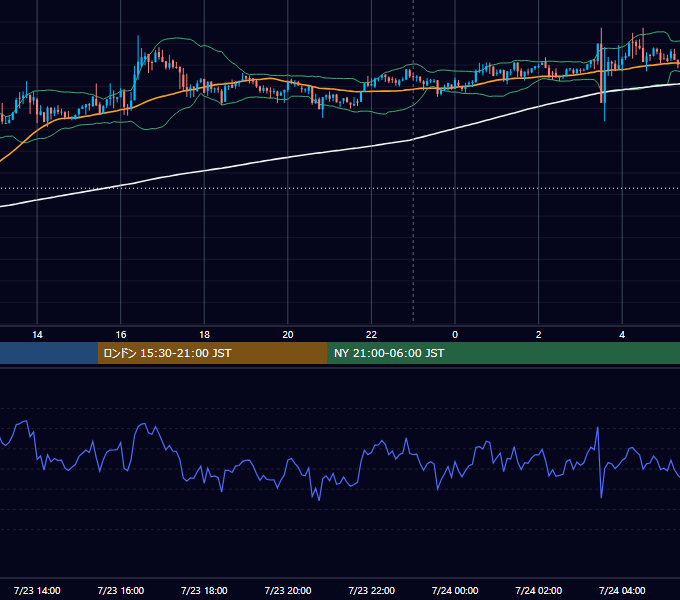Click the 7/23 20:00 date label
This screenshot has height=600, width=680.
tap(288, 590)
